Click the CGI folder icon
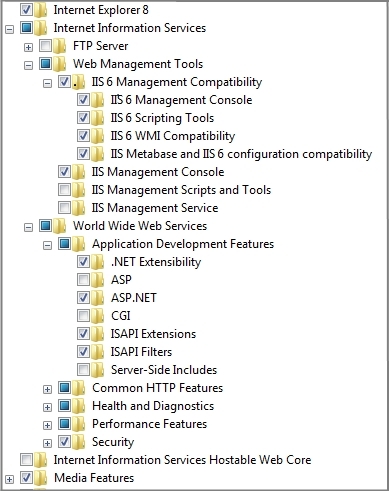This screenshot has width=389, height=491. (x=98, y=316)
